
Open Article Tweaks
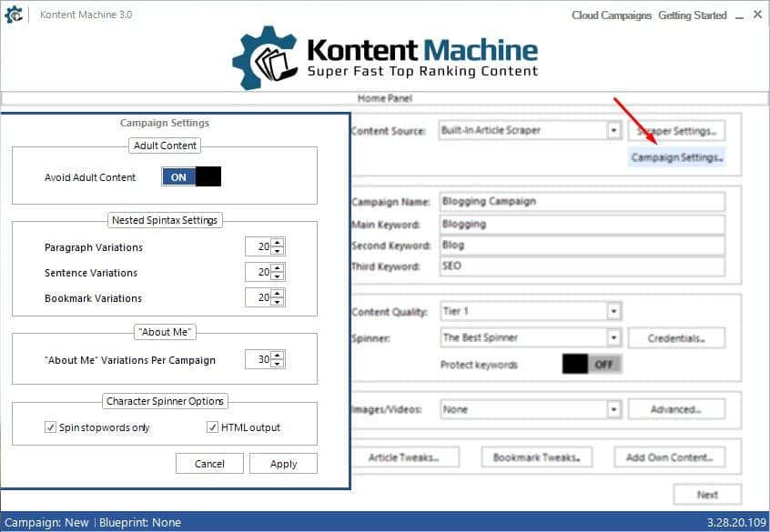404,457
